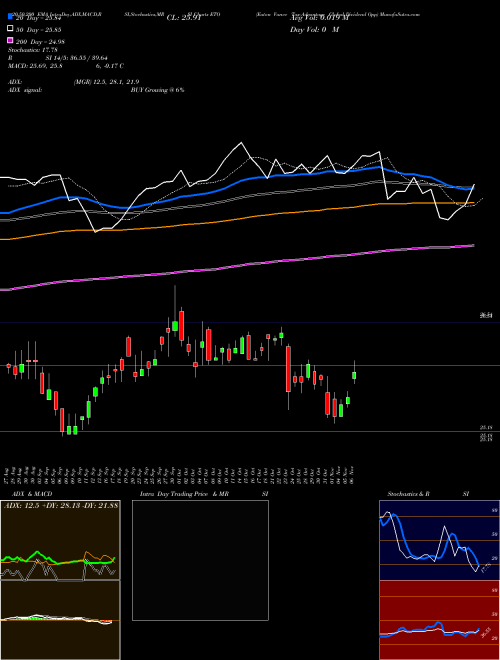This screenshot has width=500, height=660.
Task: Click the 'Intra Day Trading Price & MR' panel title
Action: (x=184, y=494)
